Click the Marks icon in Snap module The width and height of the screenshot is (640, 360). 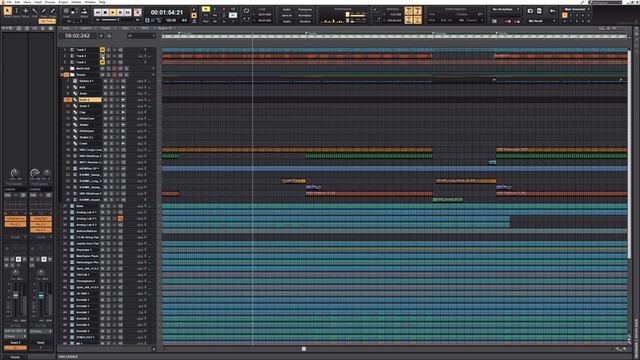(x=84, y=11)
